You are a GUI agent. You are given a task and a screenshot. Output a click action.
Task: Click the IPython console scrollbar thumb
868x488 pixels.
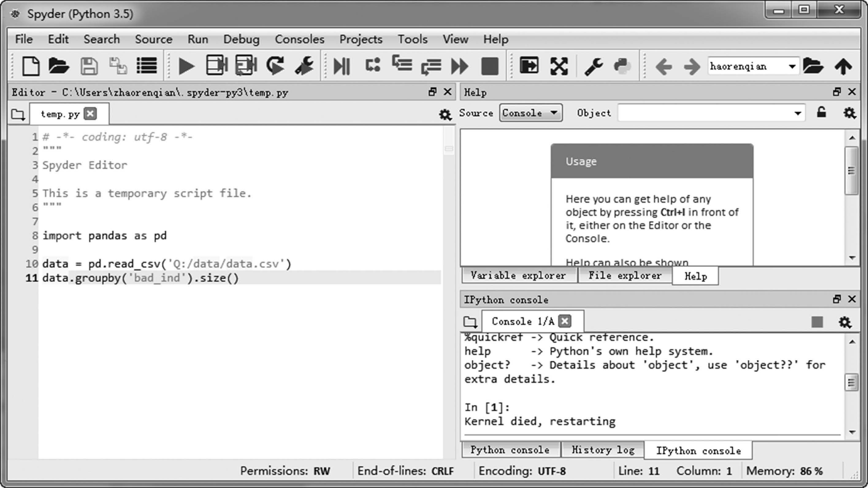point(851,383)
